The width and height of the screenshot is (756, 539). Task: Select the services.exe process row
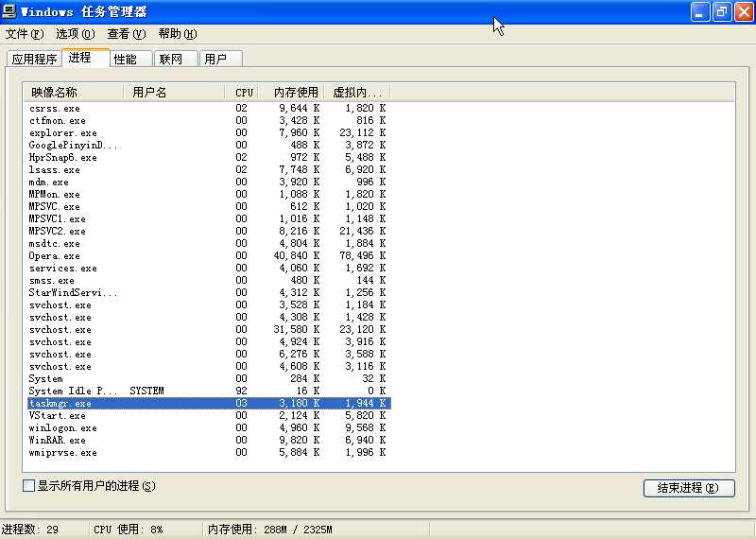pos(209,268)
